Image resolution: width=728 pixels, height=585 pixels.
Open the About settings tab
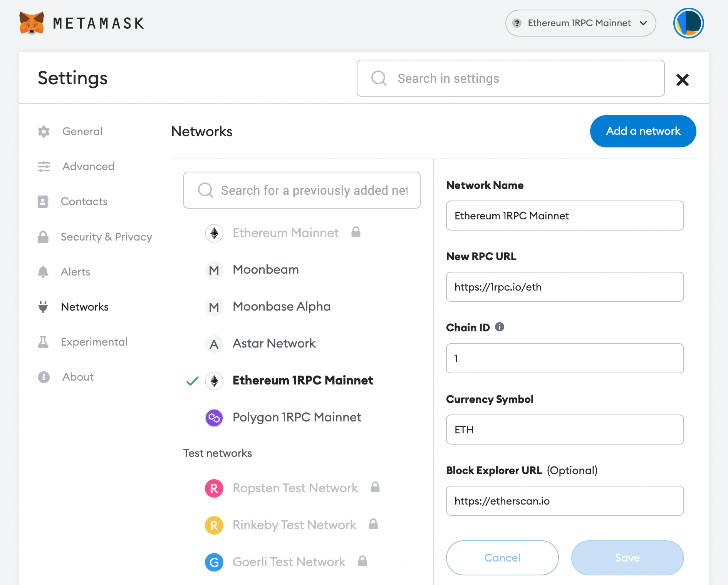click(x=78, y=377)
